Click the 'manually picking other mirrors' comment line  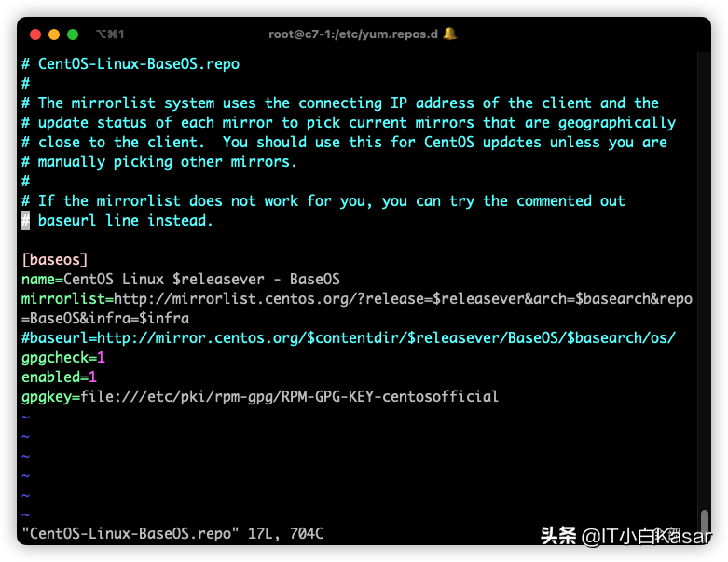point(158,162)
